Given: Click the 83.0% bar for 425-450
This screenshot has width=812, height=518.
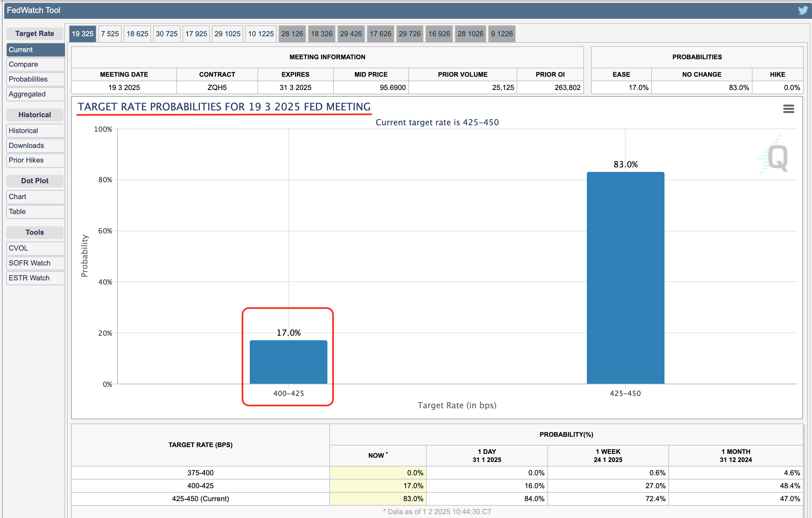Looking at the screenshot, I should 625,278.
